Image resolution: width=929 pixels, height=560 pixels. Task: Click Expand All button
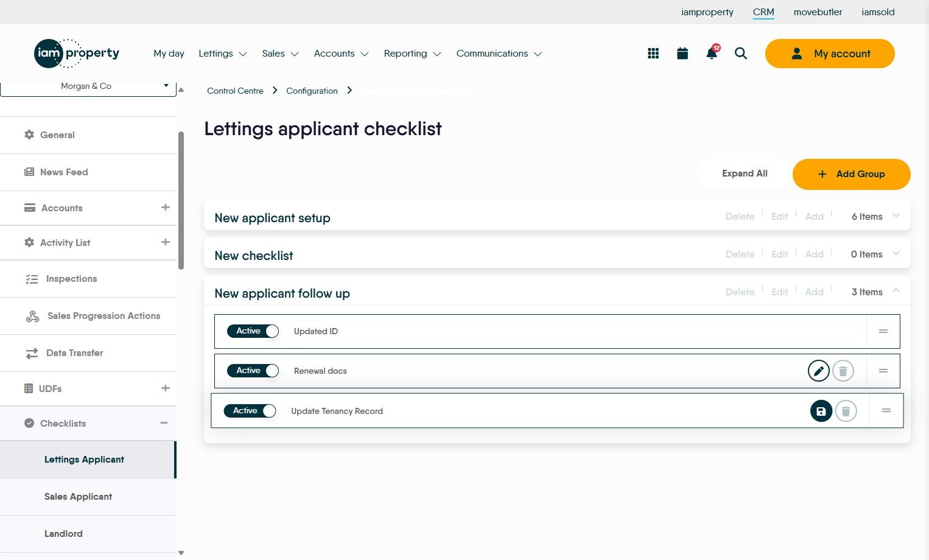[x=745, y=173]
